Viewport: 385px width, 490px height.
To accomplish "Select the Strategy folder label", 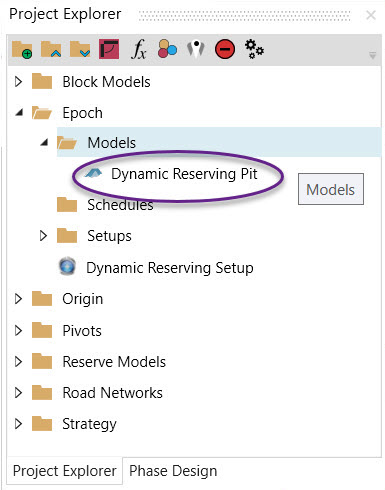I will tap(89, 424).
